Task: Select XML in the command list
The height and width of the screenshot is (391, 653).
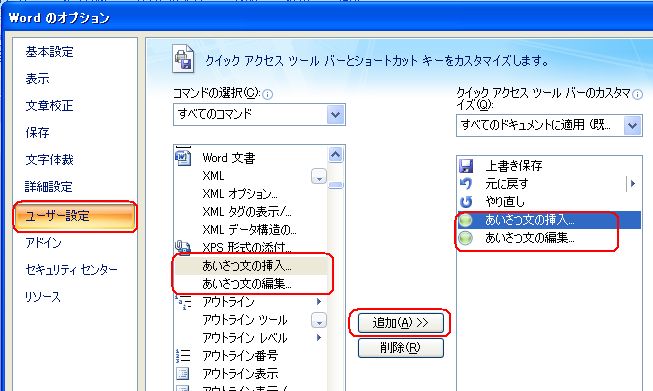Action: coord(213,176)
